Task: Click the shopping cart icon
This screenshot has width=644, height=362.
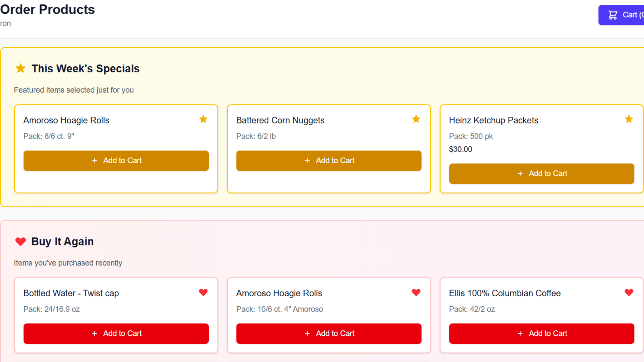Action: pyautogui.click(x=613, y=15)
